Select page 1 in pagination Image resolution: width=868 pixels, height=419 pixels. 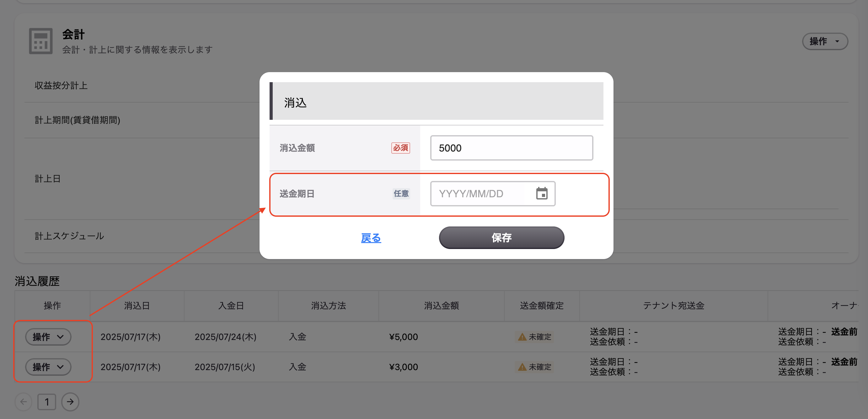[x=46, y=401]
